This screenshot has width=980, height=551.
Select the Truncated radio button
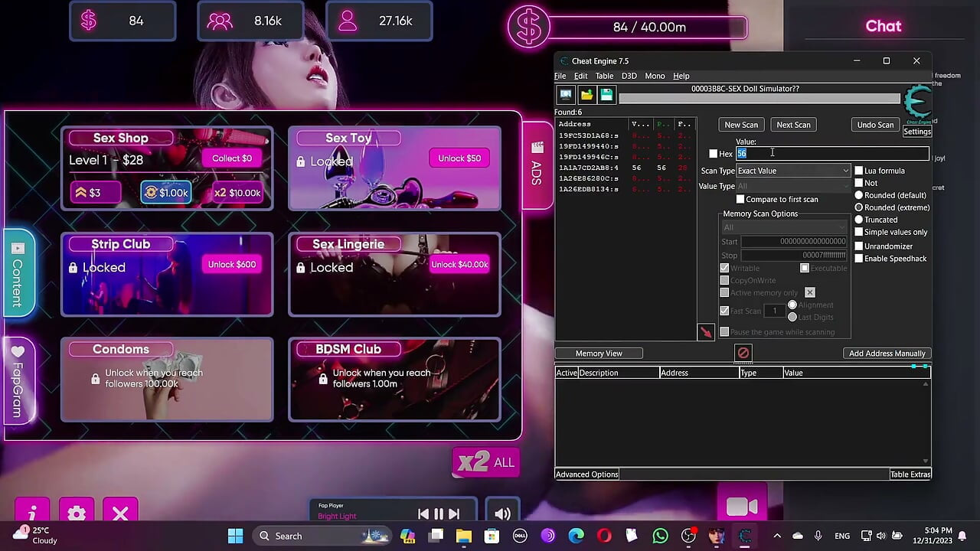pyautogui.click(x=859, y=220)
